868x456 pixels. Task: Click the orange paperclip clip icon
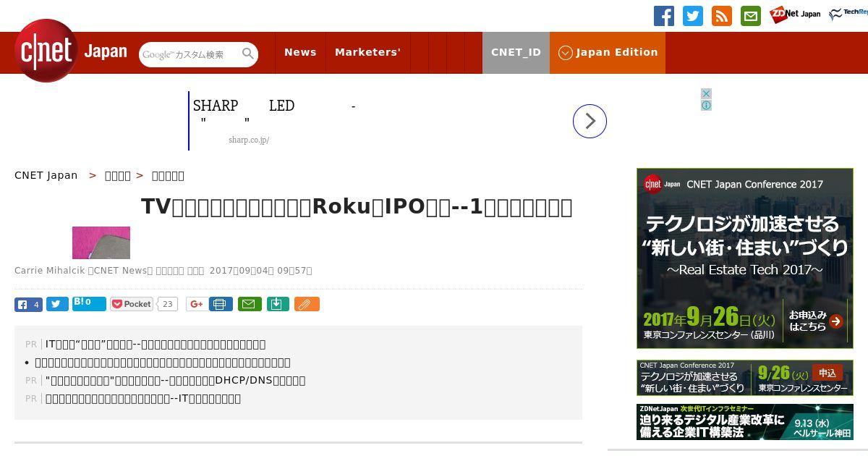(307, 304)
